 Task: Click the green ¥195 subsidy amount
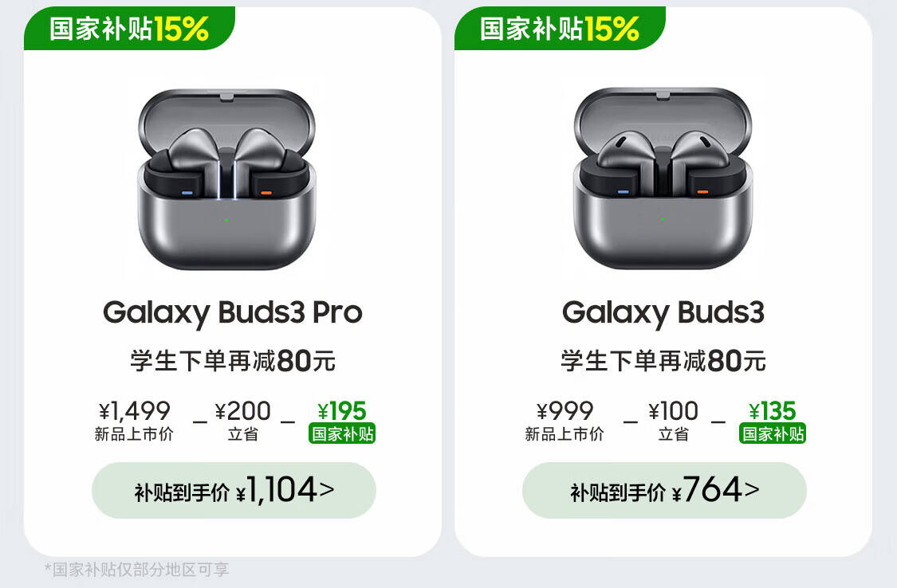[342, 411]
